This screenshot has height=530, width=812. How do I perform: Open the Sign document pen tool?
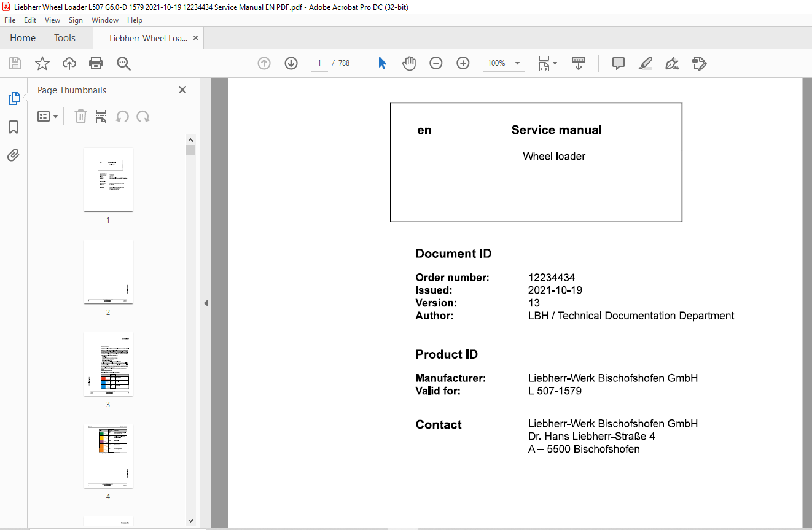pos(672,63)
